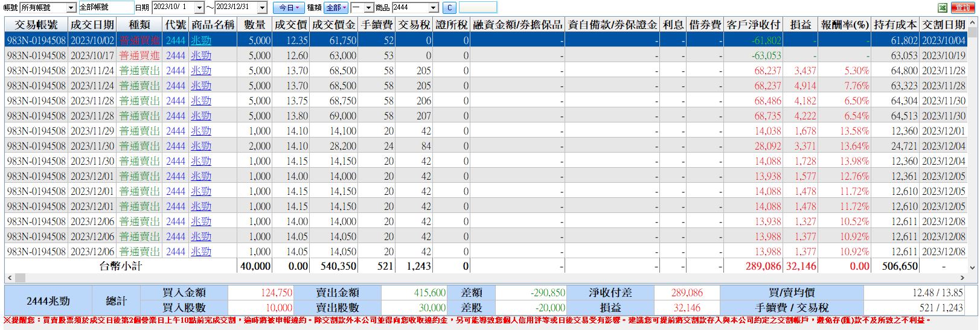Open the 全部 type filter dropdown
The image size is (980, 330).
tap(336, 8)
